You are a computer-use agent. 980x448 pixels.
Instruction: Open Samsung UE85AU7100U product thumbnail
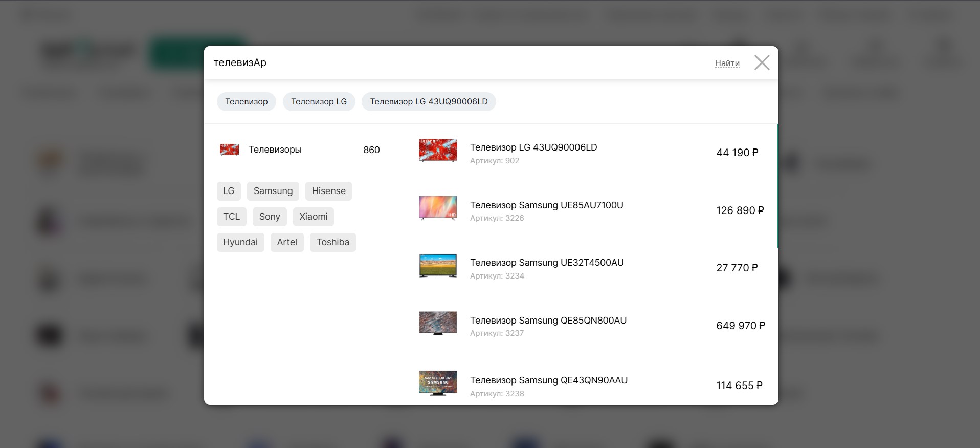click(438, 208)
